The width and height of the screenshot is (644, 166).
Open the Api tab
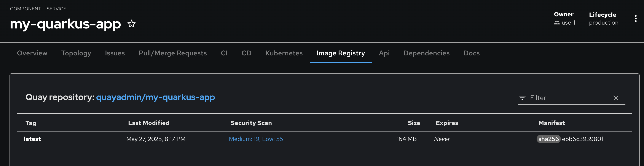[384, 53]
